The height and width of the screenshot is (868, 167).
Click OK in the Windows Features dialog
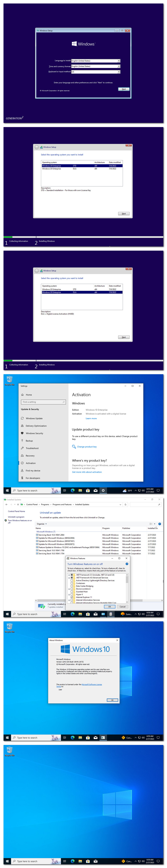coord(110,607)
